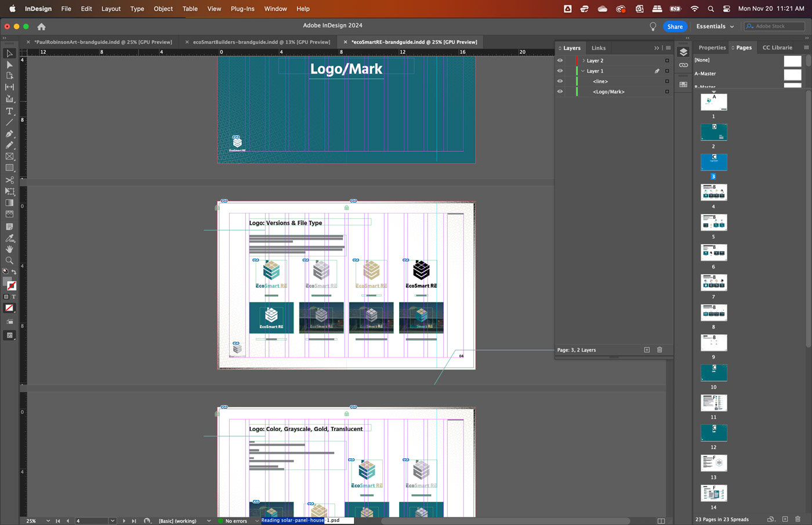The height and width of the screenshot is (525, 812).
Task: Open the Essentials workspace dropdown
Action: tap(715, 26)
